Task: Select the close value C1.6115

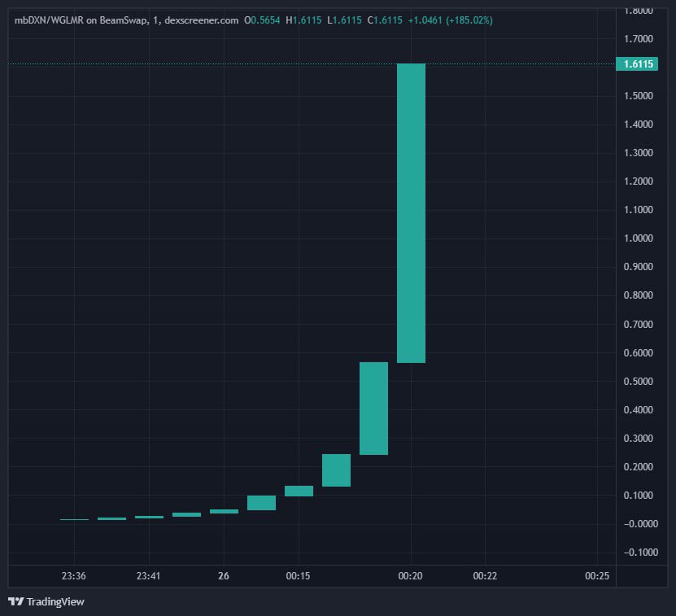Action: 385,20
